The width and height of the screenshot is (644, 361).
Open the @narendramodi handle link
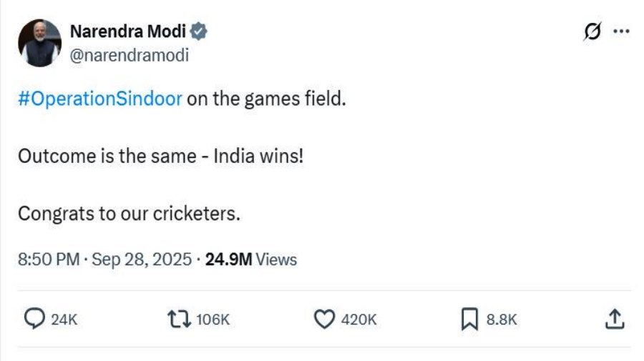coord(129,55)
